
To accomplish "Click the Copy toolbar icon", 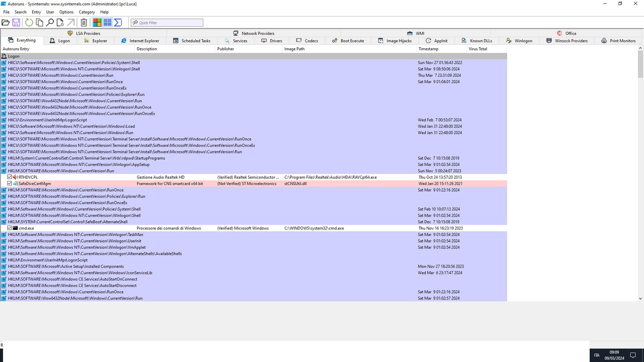I will 39,23.
